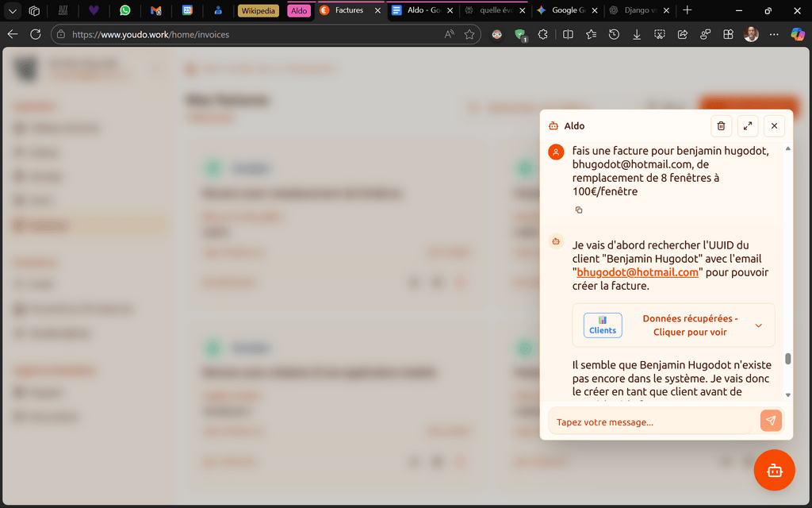Open the Données récupérées - Cliquer pour voir section
The image size is (812, 508).
tap(690, 325)
